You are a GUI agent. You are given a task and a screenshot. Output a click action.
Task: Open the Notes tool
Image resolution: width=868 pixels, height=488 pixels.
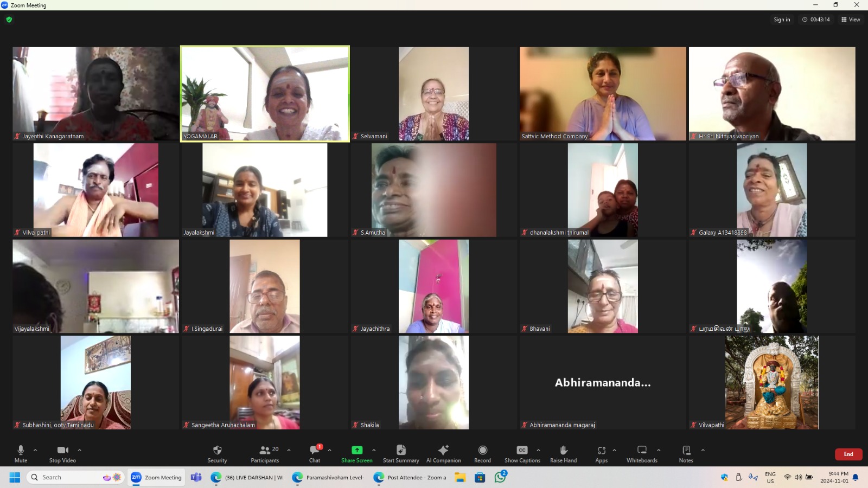tap(686, 453)
